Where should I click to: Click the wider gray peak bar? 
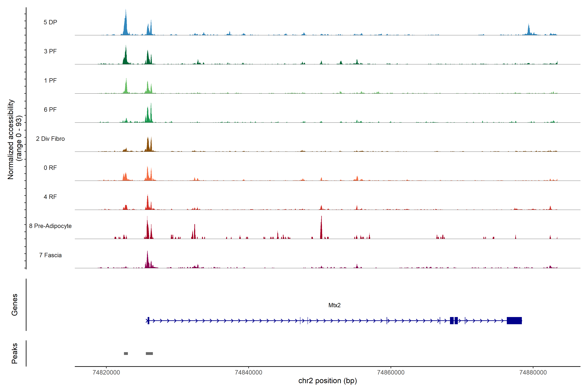(x=149, y=353)
